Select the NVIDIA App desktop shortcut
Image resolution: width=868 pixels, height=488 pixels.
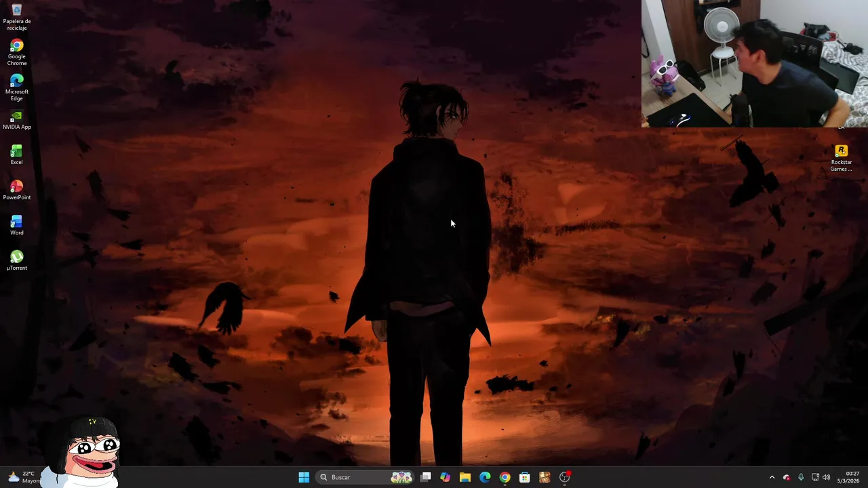point(17,121)
